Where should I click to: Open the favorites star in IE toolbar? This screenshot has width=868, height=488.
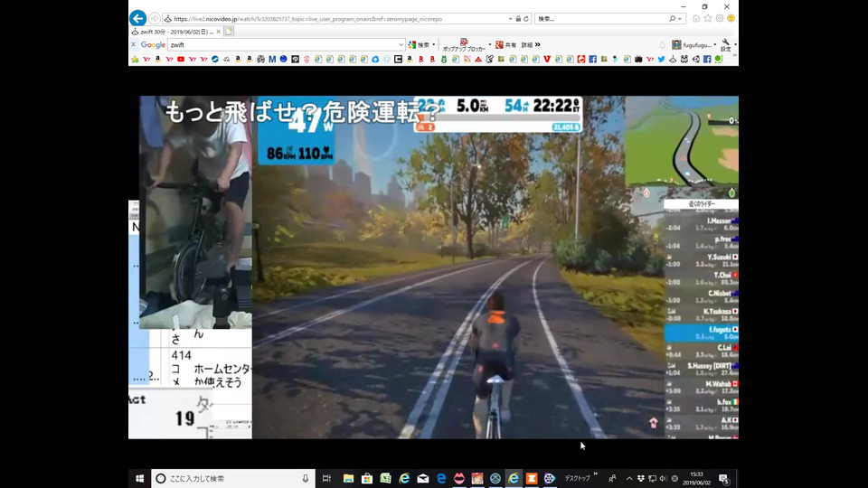(x=707, y=19)
